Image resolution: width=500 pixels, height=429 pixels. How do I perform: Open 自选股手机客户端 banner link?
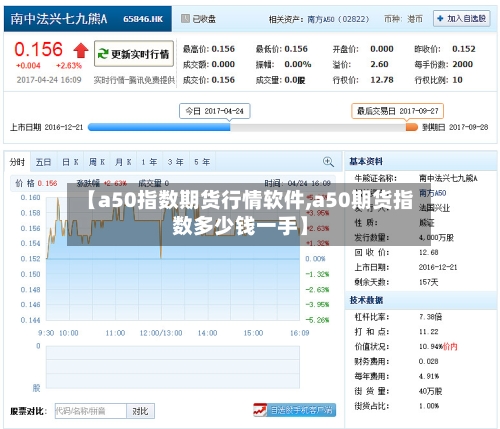point(295,410)
